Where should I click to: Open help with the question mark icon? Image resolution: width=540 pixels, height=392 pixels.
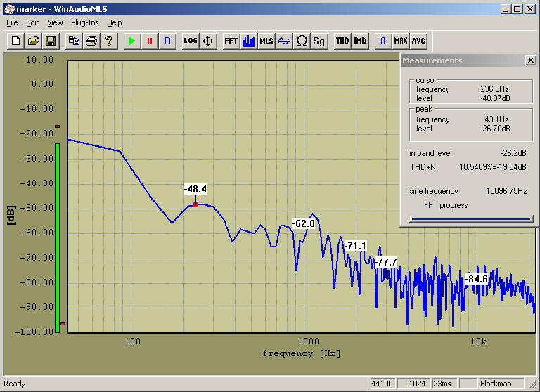click(108, 41)
